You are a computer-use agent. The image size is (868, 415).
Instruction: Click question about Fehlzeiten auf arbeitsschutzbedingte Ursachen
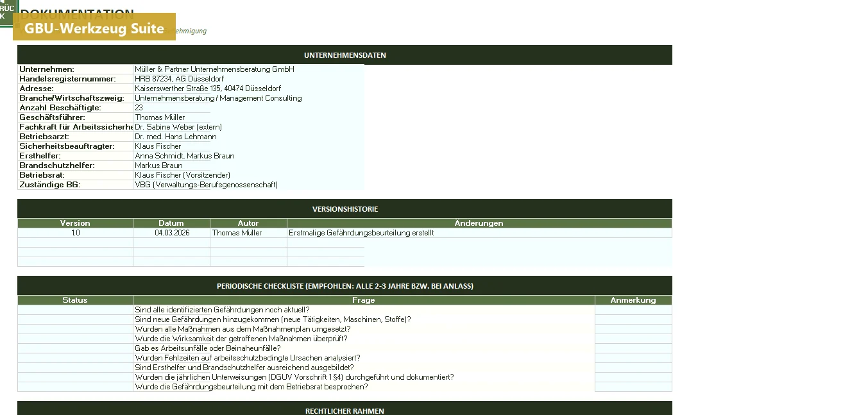364,358
